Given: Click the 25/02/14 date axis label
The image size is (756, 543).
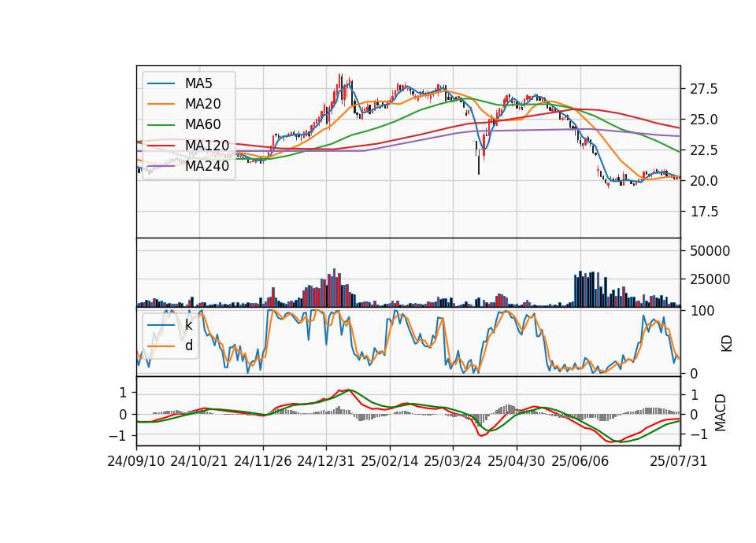Looking at the screenshot, I should (390, 461).
